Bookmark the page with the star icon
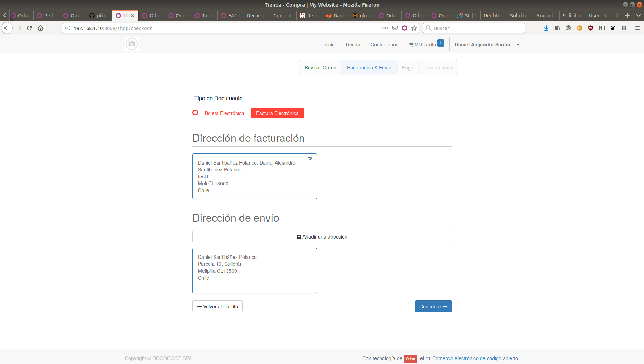The height and width of the screenshot is (364, 644). 414,28
